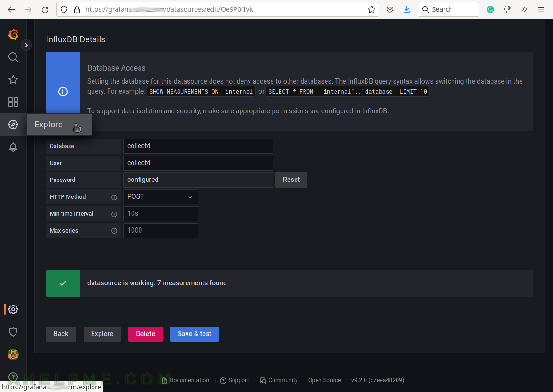Reload the page with refresh icon

pos(45,9)
